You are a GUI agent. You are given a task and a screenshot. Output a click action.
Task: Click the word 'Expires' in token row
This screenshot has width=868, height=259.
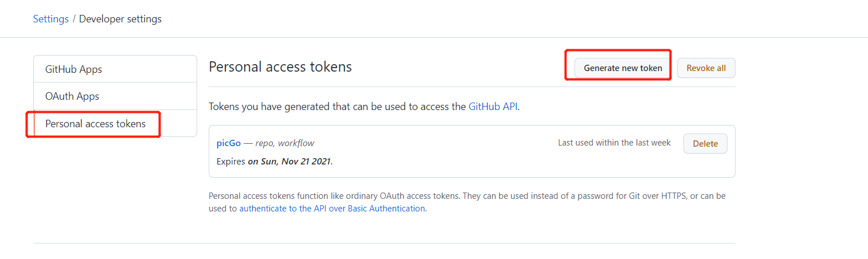(230, 162)
